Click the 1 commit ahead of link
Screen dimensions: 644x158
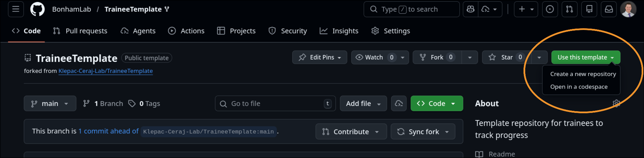click(x=108, y=131)
